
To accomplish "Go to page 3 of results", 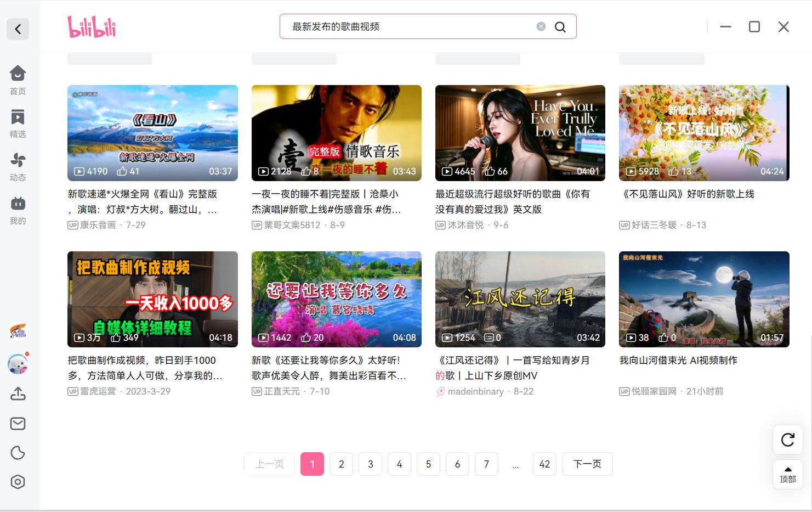I will click(370, 464).
